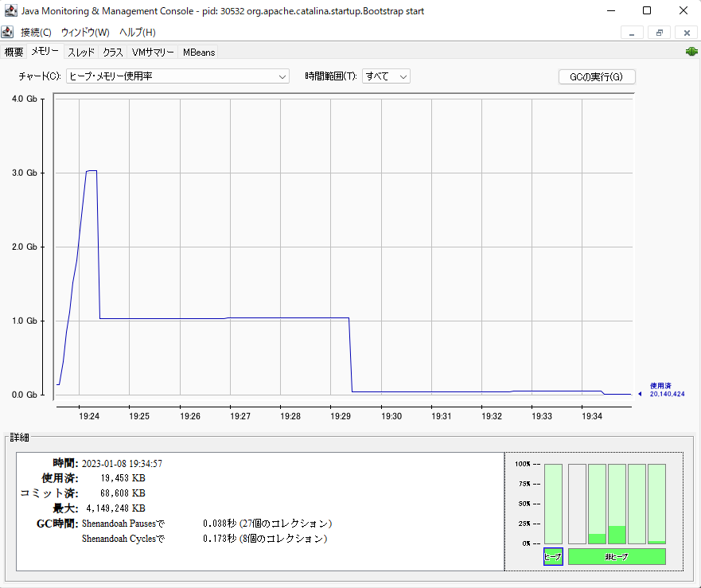Expand the 時間範囲 time range dropdown
701x588 pixels.
point(386,76)
